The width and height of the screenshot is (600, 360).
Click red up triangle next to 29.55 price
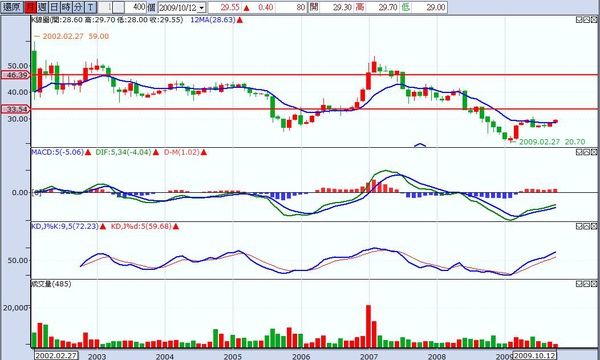coord(246,8)
